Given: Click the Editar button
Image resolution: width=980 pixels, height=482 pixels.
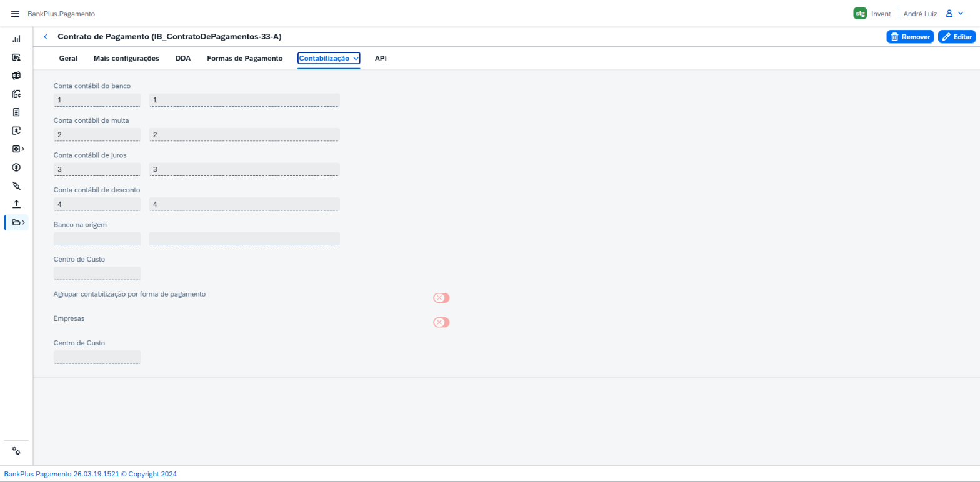Looking at the screenshot, I should [x=957, y=37].
